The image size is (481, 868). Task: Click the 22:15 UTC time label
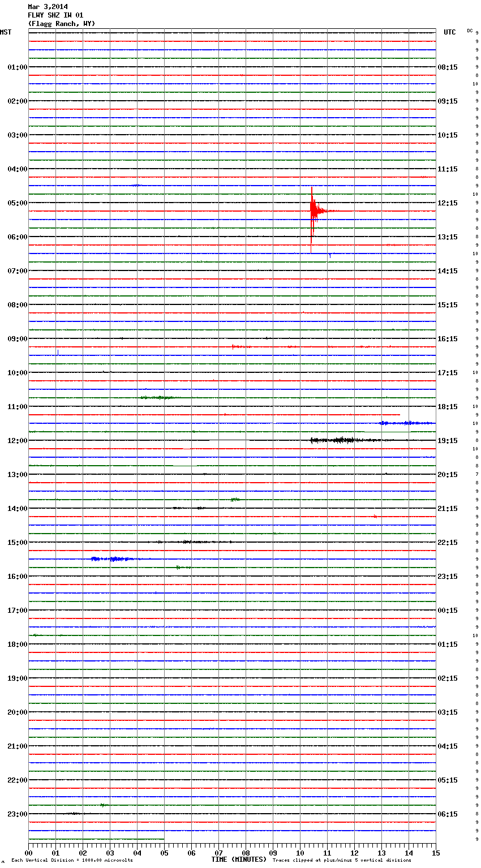pyautogui.click(x=448, y=543)
